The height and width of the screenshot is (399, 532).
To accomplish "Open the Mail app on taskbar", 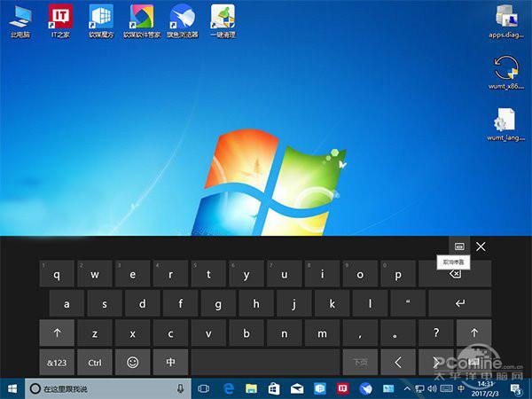I will pyautogui.click(x=297, y=388).
